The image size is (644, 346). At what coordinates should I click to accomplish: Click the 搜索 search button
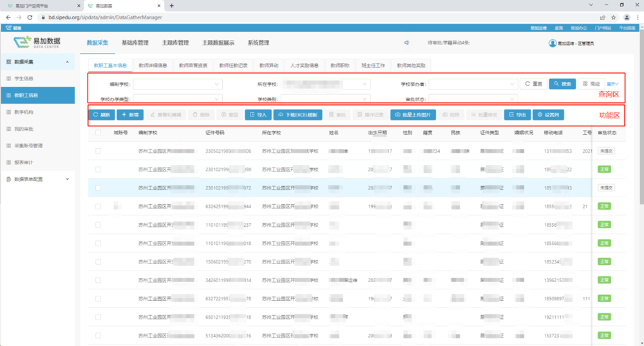click(562, 84)
